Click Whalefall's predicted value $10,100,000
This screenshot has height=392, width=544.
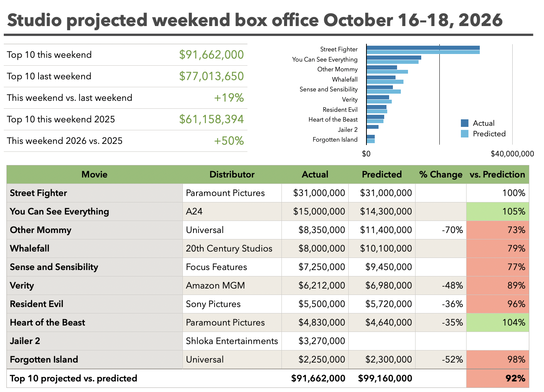coord(382,248)
